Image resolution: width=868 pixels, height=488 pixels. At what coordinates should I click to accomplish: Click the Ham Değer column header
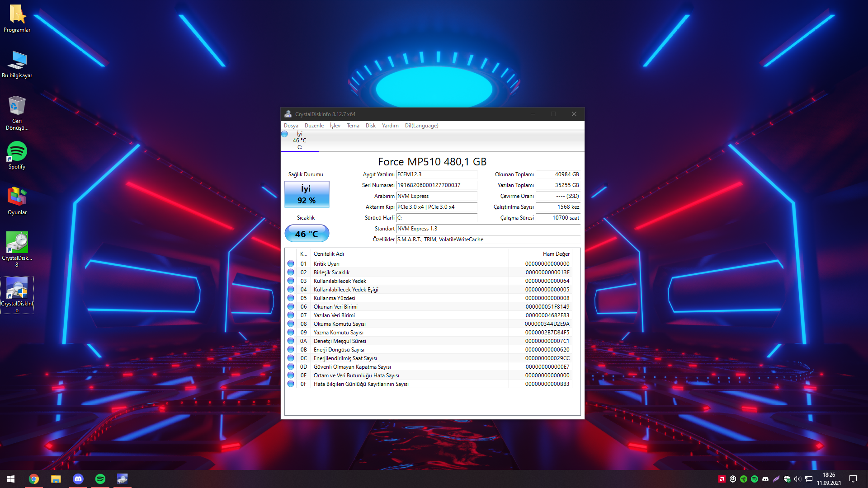coord(540,254)
